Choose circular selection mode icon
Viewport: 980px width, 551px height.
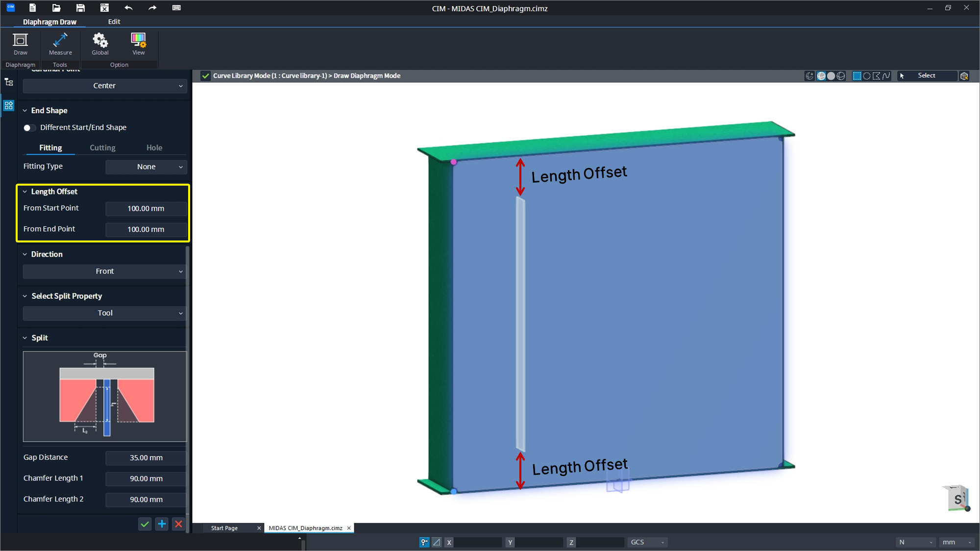[x=867, y=76]
